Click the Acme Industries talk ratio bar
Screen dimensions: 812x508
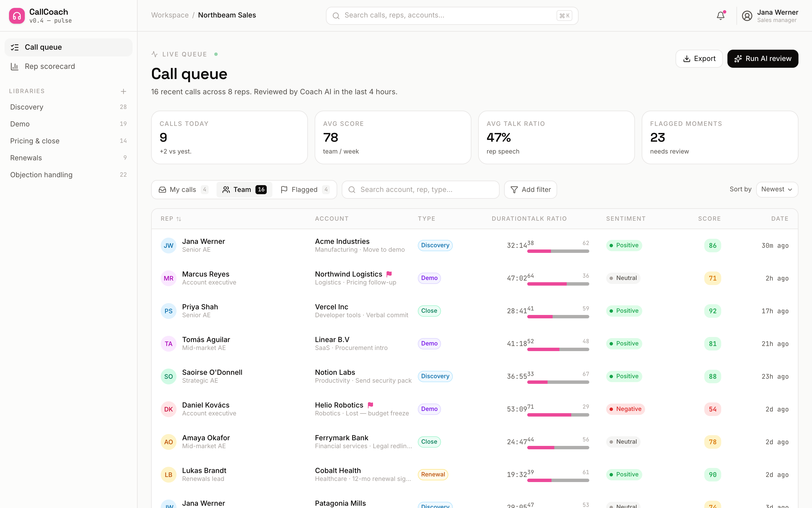(558, 251)
